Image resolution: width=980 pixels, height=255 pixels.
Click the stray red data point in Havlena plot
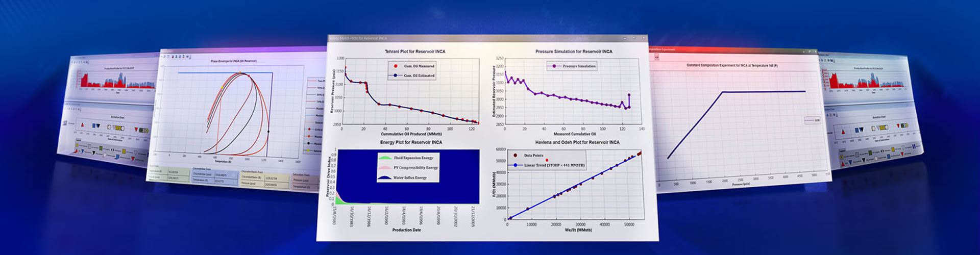pos(547,160)
